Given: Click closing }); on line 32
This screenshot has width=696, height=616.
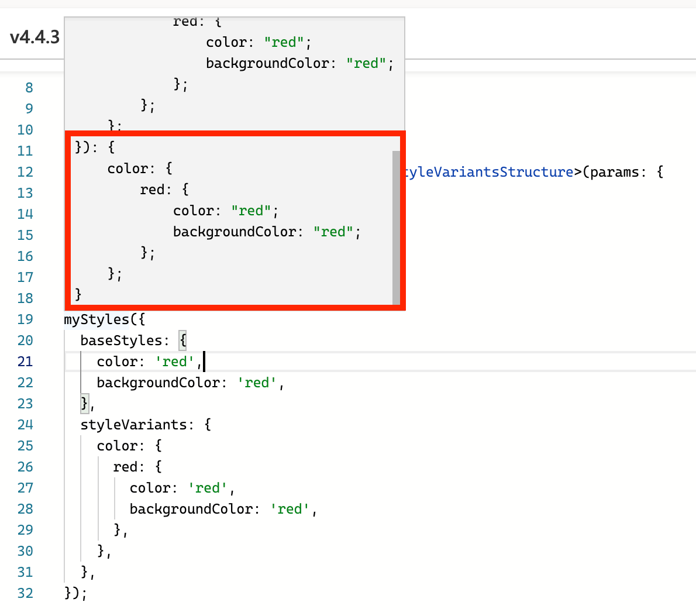Looking at the screenshot, I should [x=76, y=593].
